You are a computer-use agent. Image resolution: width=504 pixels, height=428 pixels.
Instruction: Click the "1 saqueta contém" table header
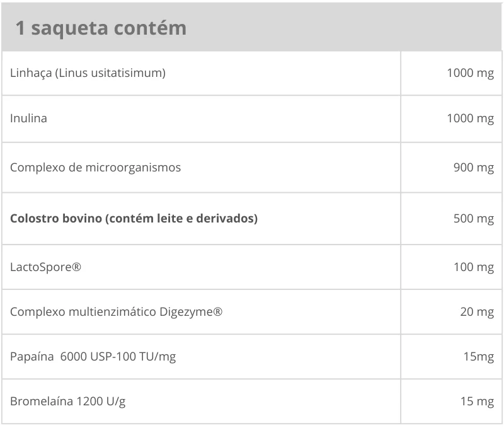pyautogui.click(x=101, y=28)
